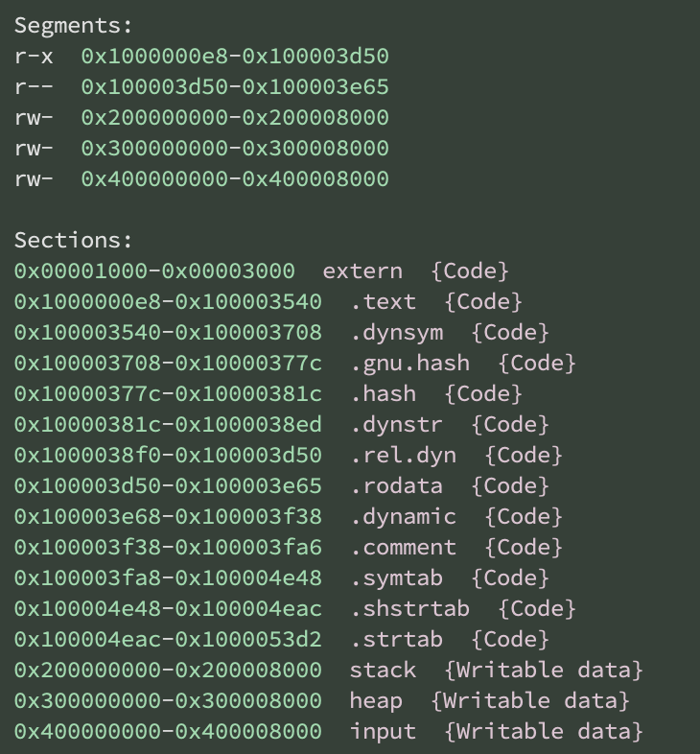Screen dimensions: 700x754
Task: Select the rw- segment range starting 0x200000000
Action: (x=235, y=118)
